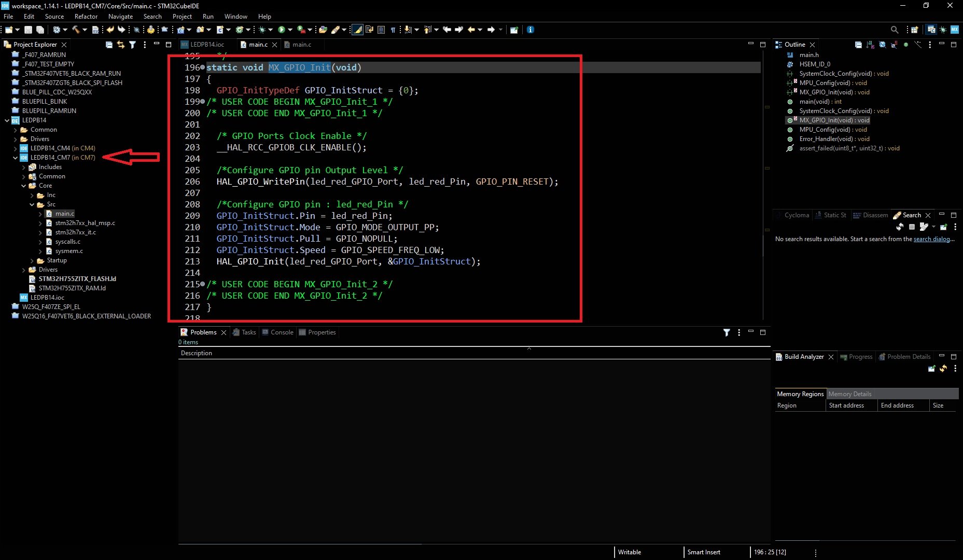Refresh the Build Analyzer view
Screen dimensions: 963x560
(x=943, y=368)
